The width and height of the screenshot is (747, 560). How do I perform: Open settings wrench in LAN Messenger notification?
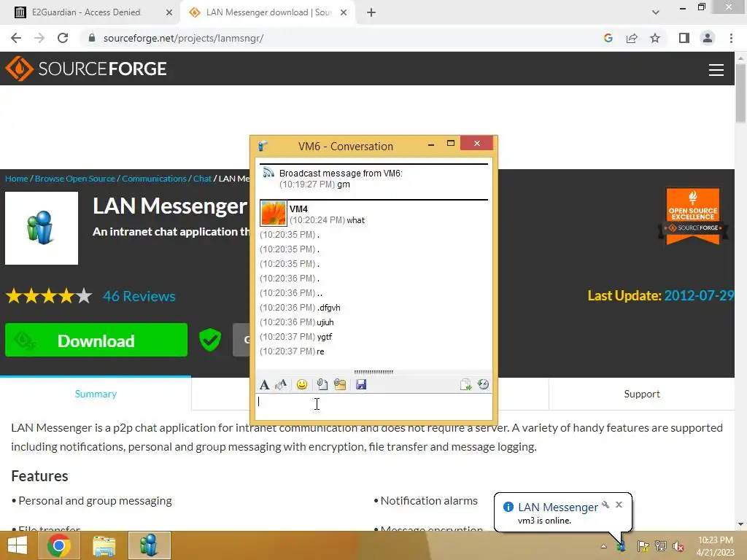click(x=605, y=505)
